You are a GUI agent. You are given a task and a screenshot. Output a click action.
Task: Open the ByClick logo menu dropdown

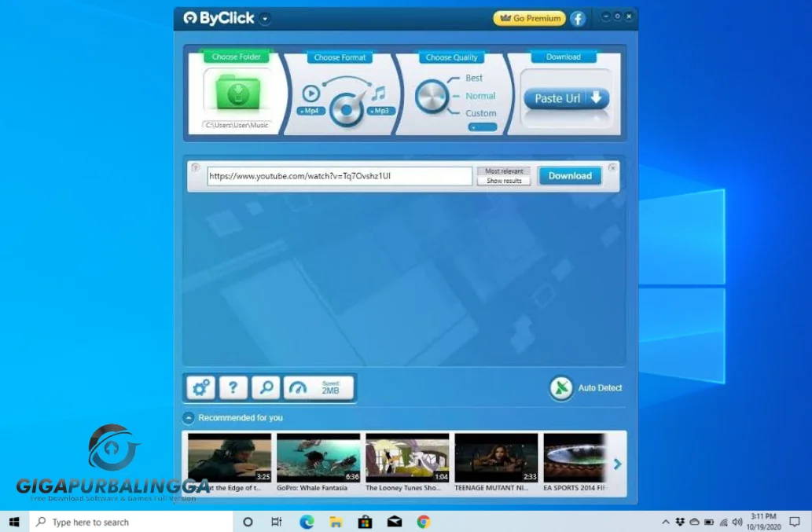pos(265,19)
